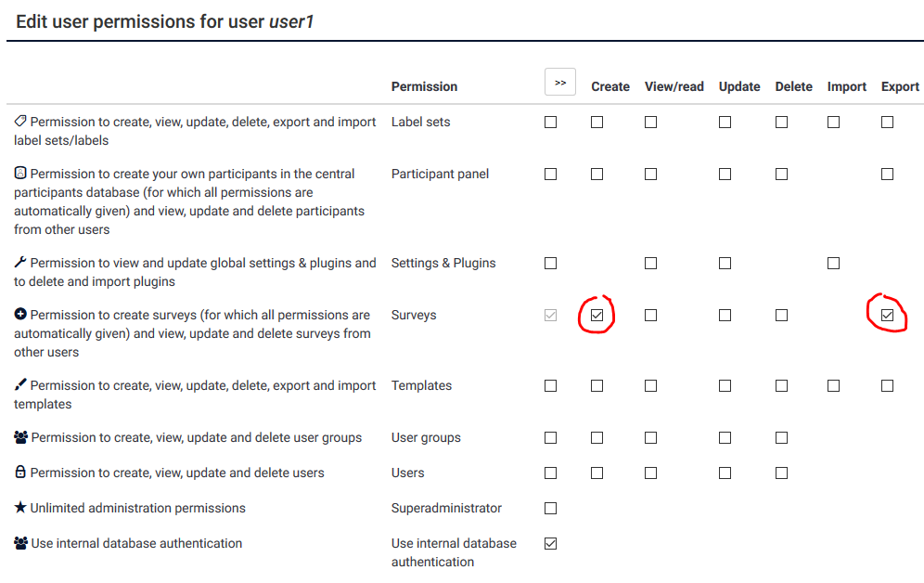Viewport: 924px width, 583px height.
Task: Click the label sets tag icon
Action: click(x=20, y=122)
